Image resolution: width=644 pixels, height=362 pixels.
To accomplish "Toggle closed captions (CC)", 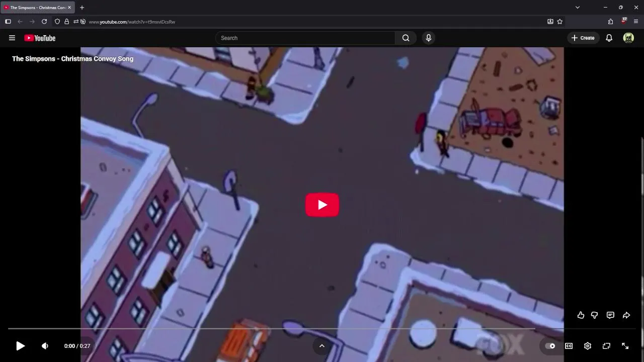I will [569, 346].
